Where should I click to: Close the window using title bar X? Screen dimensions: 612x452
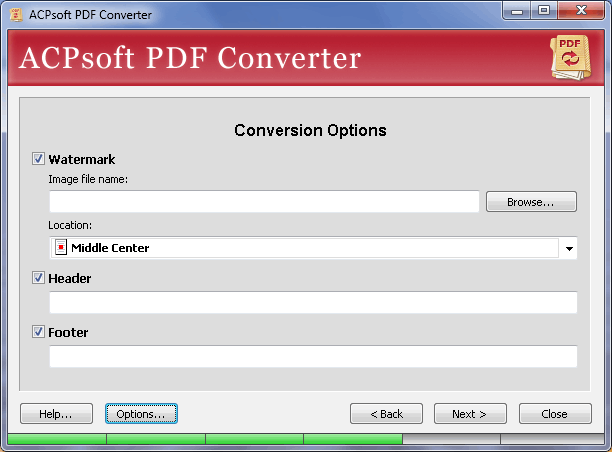click(579, 11)
